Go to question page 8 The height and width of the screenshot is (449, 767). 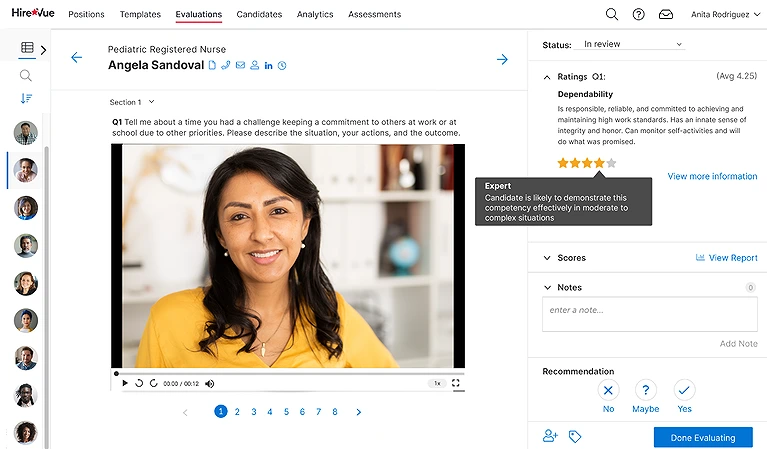tap(335, 412)
